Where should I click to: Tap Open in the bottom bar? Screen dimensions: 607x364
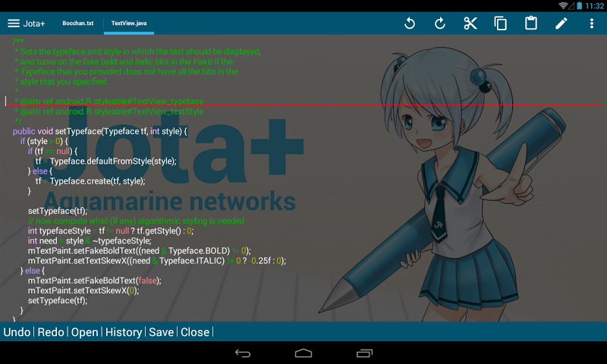85,332
